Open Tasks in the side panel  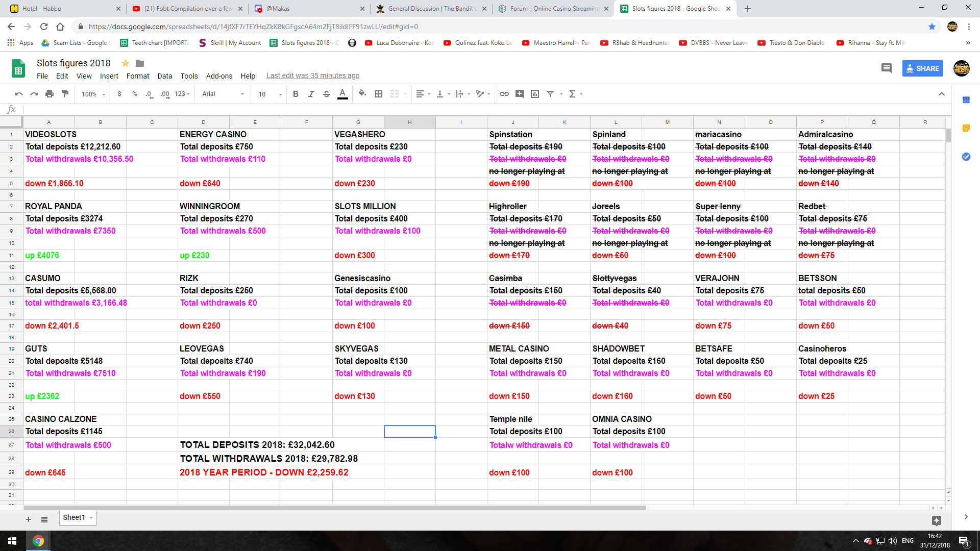click(x=966, y=157)
